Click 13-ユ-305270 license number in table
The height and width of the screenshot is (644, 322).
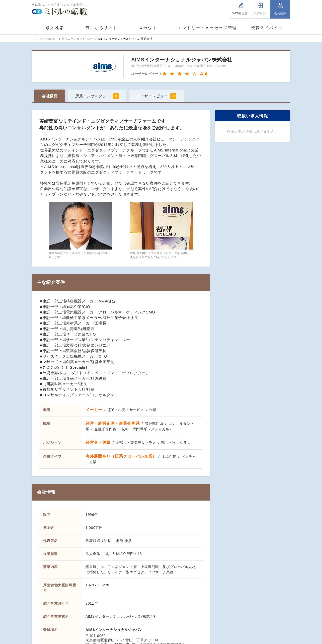tap(97, 585)
